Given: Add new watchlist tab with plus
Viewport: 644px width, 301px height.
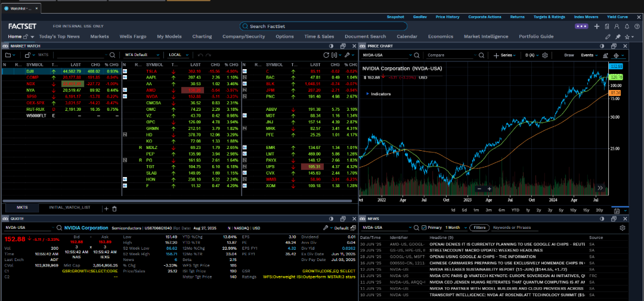Looking at the screenshot, I should (106, 209).
